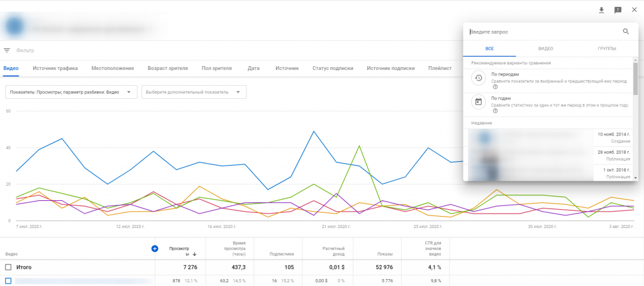Image resolution: width=644 pixels, height=286 pixels.
Task: Open the Местоположение tab
Action: click(x=113, y=68)
